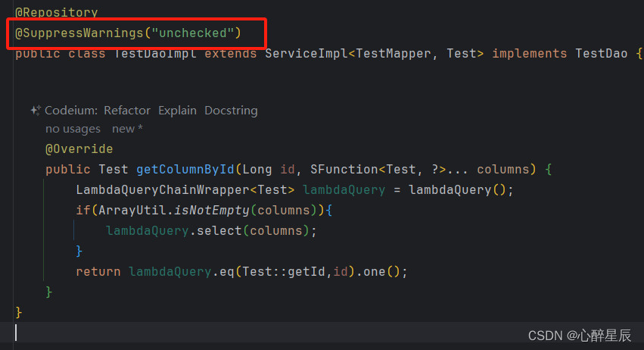This screenshot has width=644, height=350.
Task: Click ArrayUtil.isNotEmpty call
Action: pyautogui.click(x=174, y=211)
